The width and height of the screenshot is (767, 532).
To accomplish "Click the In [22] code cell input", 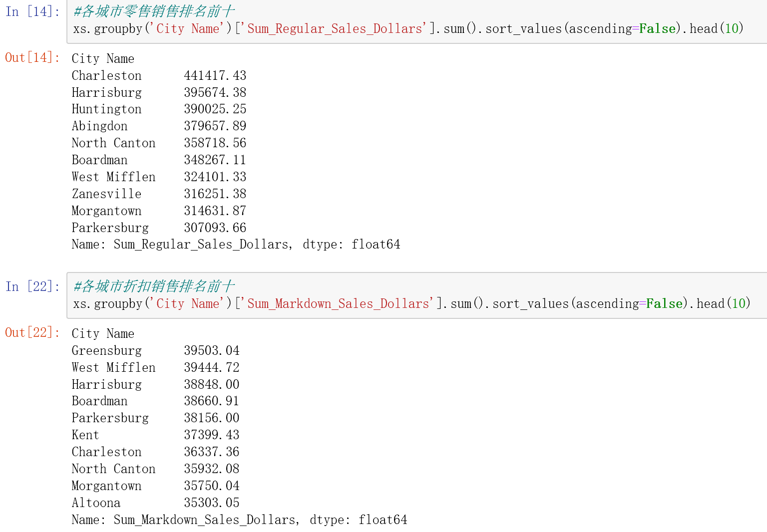I will (417, 295).
